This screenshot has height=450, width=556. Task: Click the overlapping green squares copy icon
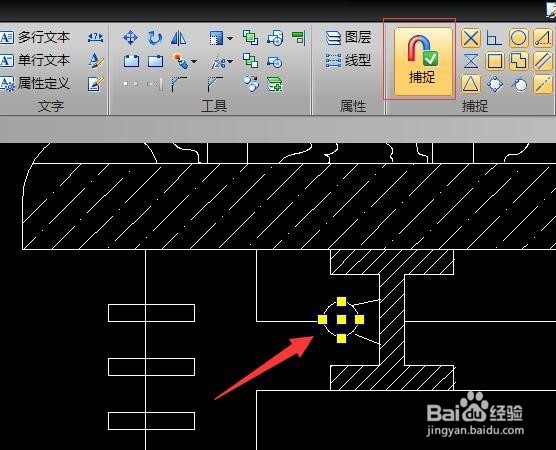tap(250, 37)
